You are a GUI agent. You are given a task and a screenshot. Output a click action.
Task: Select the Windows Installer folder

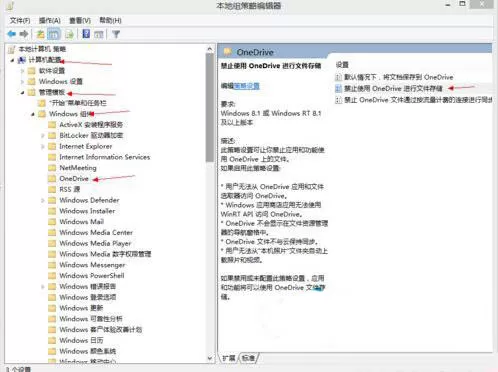tap(87, 211)
